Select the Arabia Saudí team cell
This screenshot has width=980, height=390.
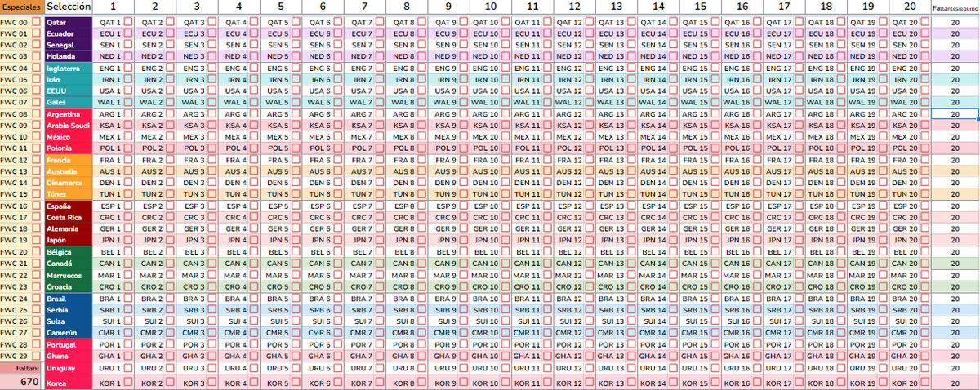click(69, 126)
